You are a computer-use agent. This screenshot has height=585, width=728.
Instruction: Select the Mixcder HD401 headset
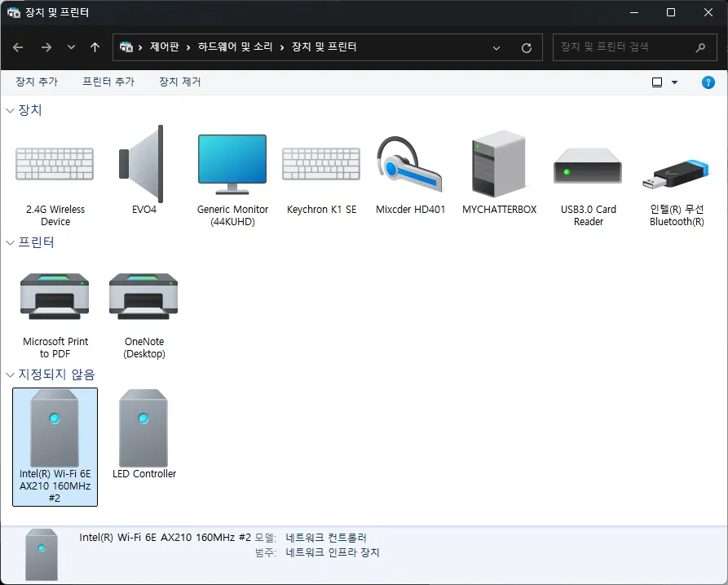click(x=410, y=166)
